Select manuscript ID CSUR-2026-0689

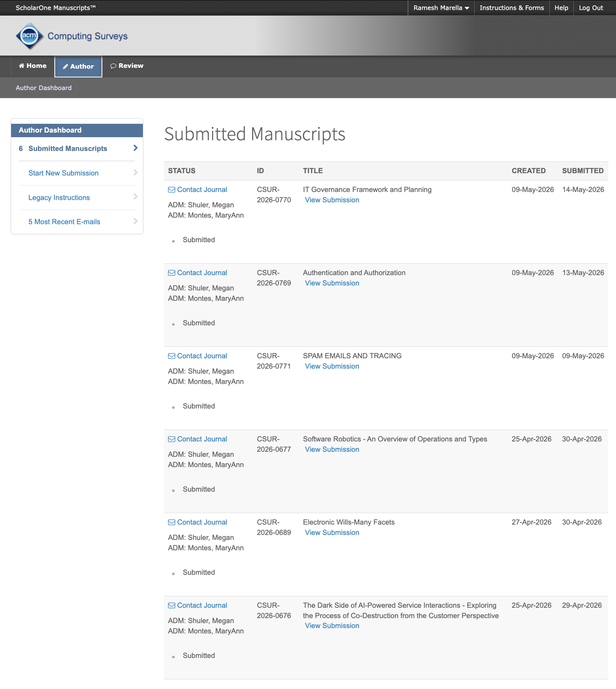pos(274,527)
